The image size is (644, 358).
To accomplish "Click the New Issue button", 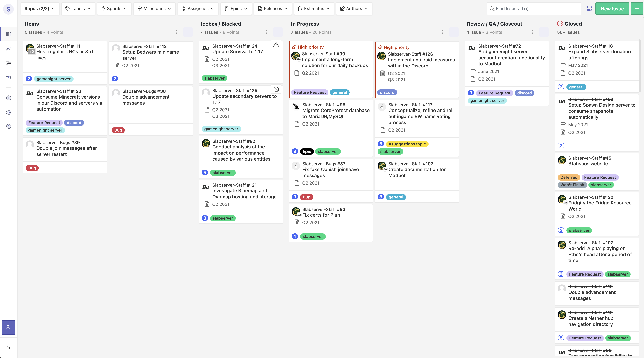I will pos(612,8).
